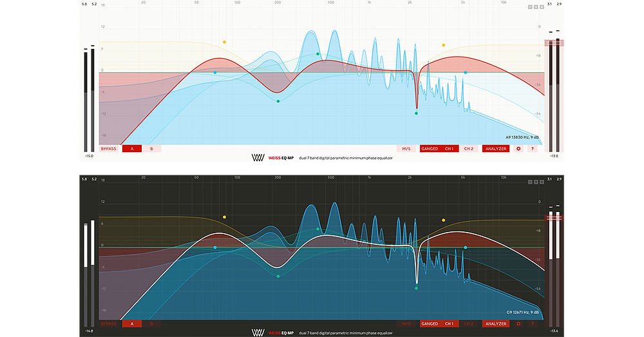Screen dimensions: 644x337
Task: Enable M/S mode in the light-theme EQ
Action: tap(406, 149)
